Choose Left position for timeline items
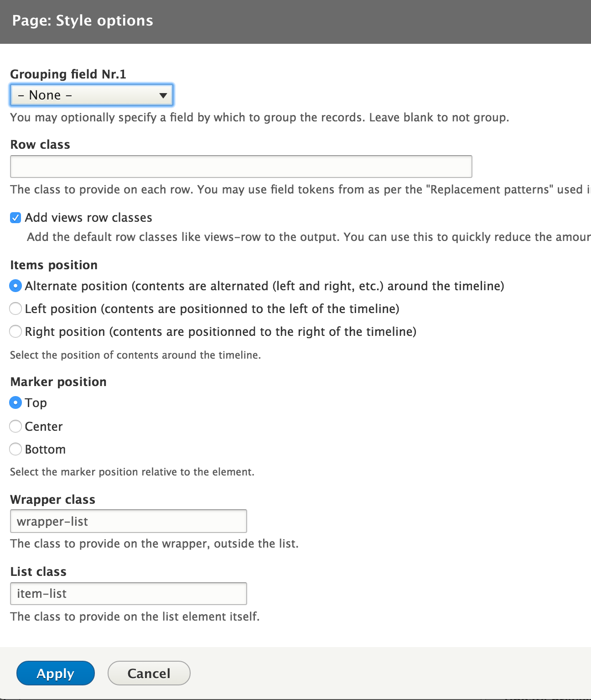This screenshot has width=591, height=700. pos(16,309)
